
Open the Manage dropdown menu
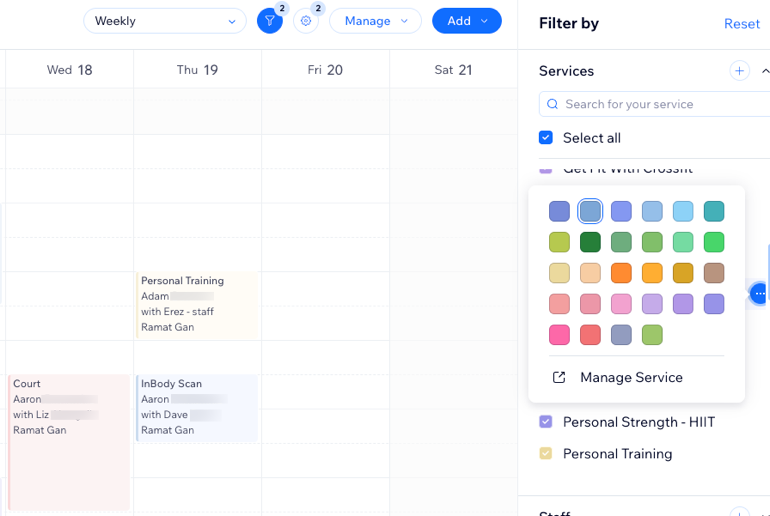[376, 21]
